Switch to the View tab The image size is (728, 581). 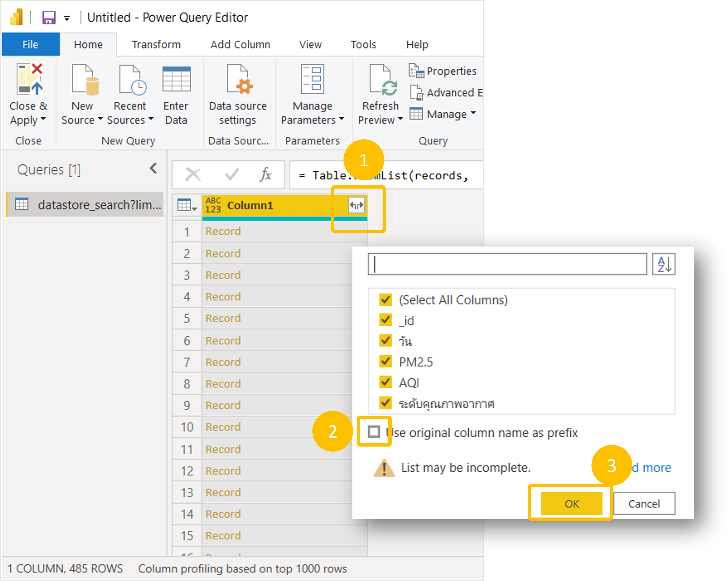point(310,44)
